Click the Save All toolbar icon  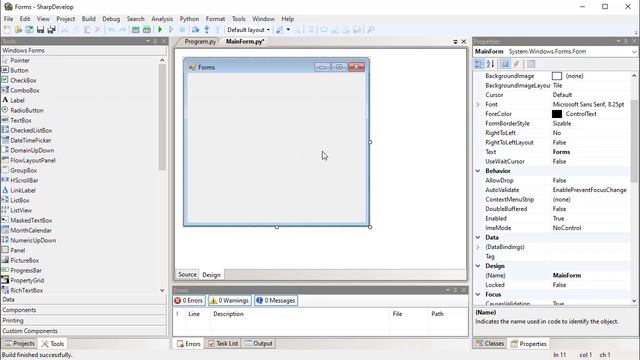point(51,30)
